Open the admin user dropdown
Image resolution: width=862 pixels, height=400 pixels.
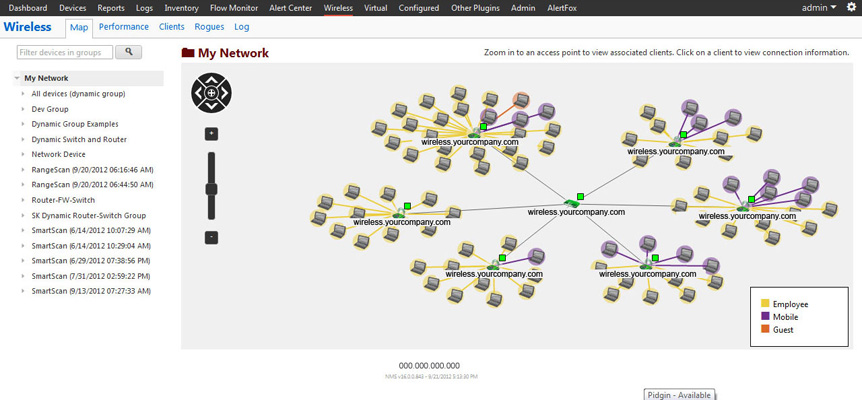tap(819, 8)
